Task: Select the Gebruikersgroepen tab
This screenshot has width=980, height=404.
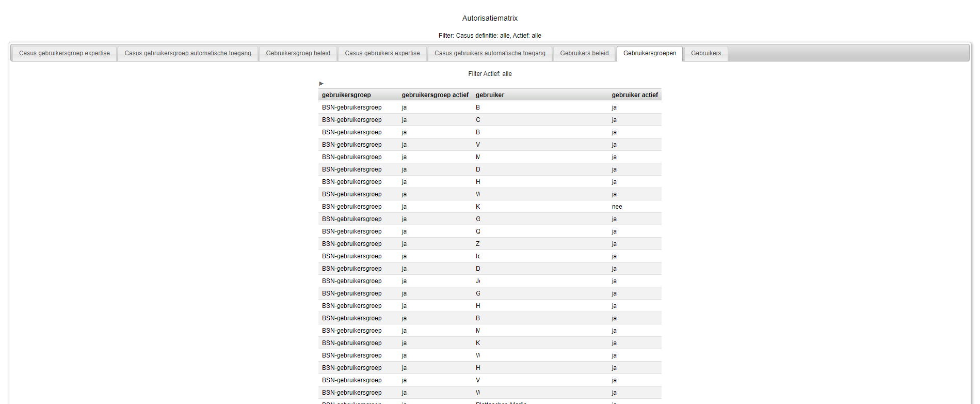Action: pyautogui.click(x=649, y=53)
